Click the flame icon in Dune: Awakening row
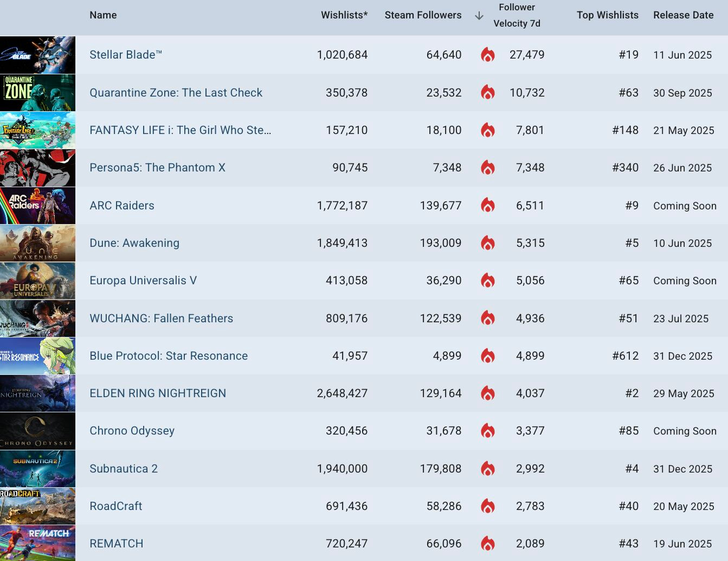This screenshot has width=728, height=561. 488,243
